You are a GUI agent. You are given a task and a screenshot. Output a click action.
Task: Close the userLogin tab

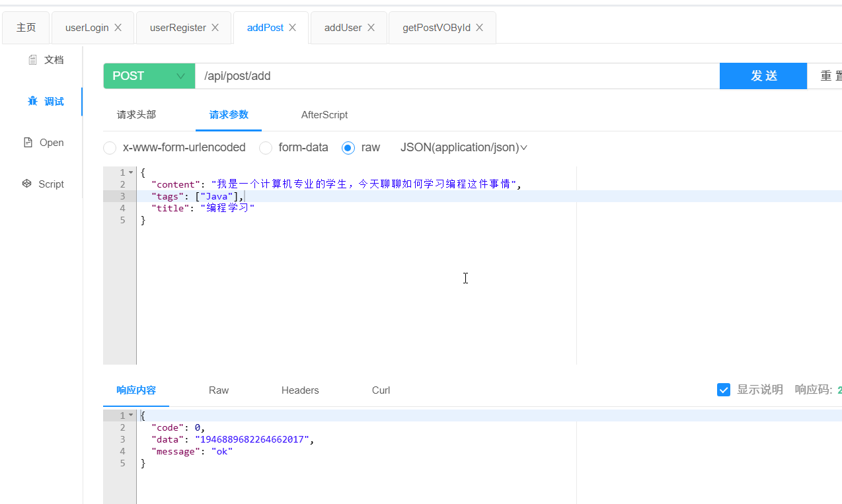[x=118, y=28]
